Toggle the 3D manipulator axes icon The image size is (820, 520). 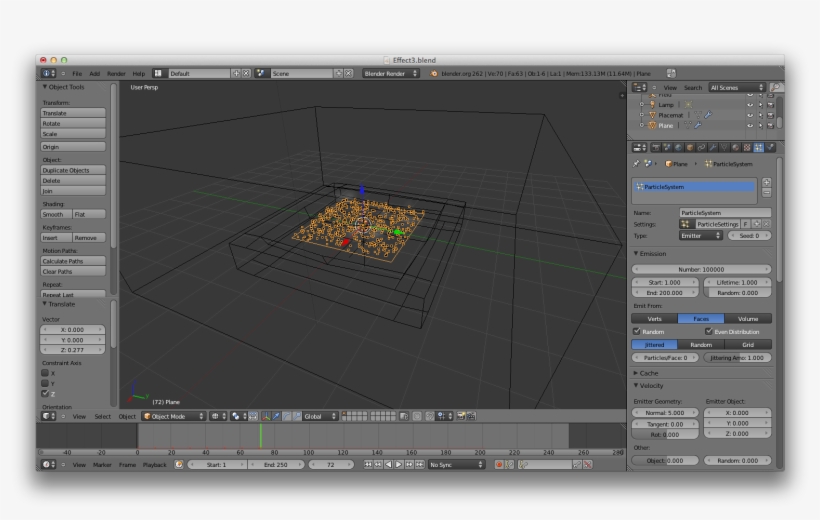pyautogui.click(x=266, y=416)
